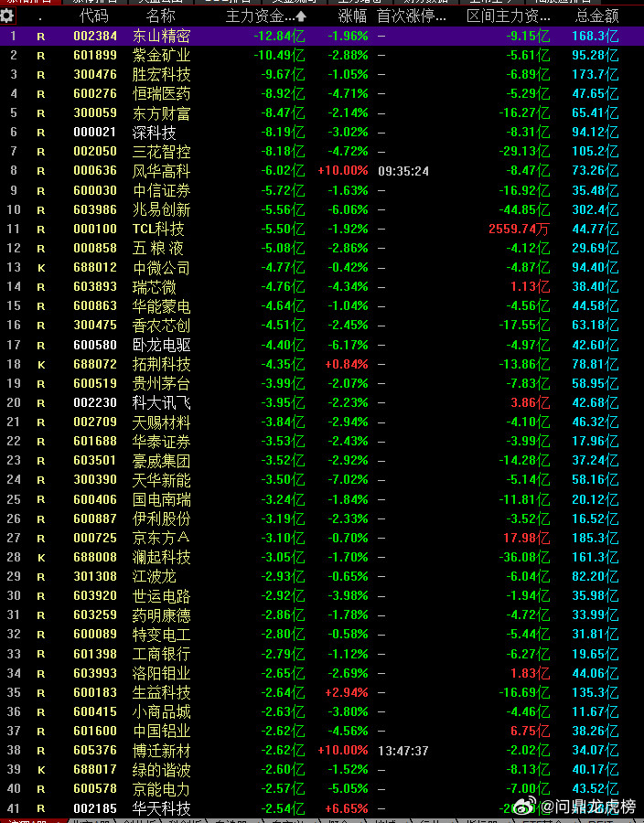Image resolution: width=644 pixels, height=823 pixels.
Task: Click the R marker in 工商银行 row
Action: [41, 655]
